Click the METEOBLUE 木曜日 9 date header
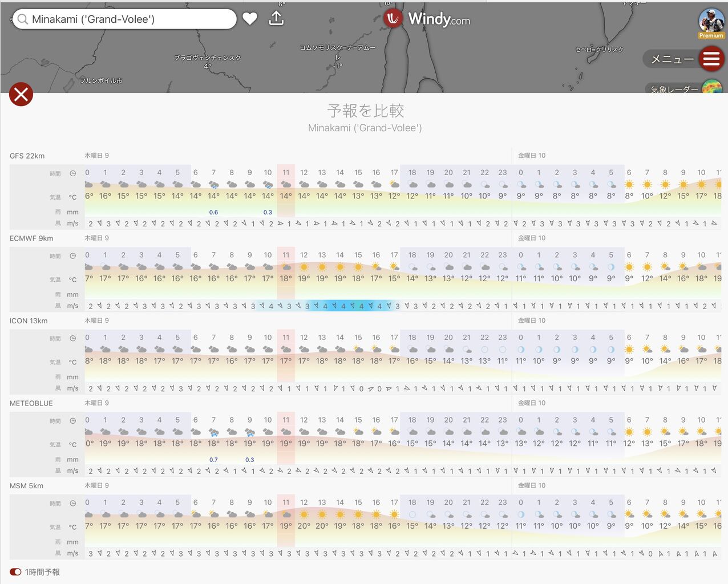Viewport: 728px width, 584px height. 97,403
